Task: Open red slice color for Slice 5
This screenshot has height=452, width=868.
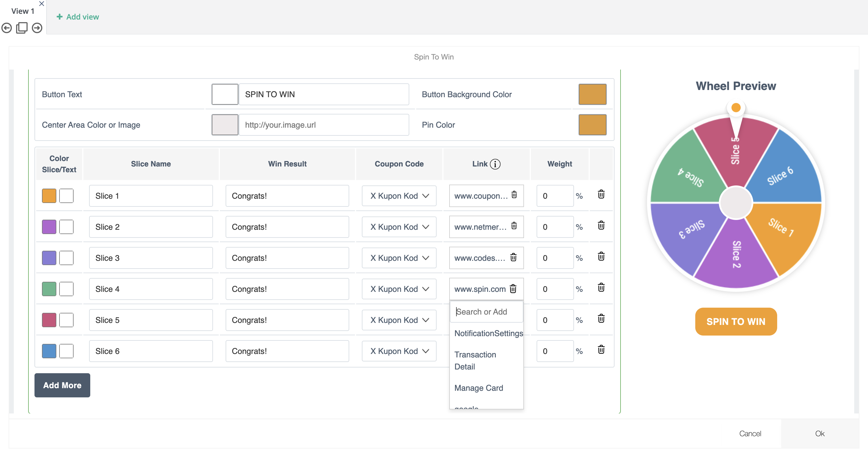Action: pos(49,320)
